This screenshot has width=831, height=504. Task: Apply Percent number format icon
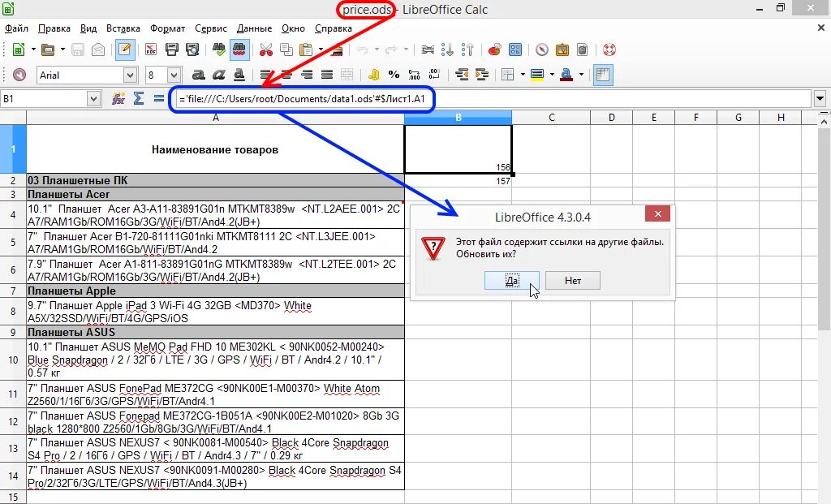click(394, 75)
